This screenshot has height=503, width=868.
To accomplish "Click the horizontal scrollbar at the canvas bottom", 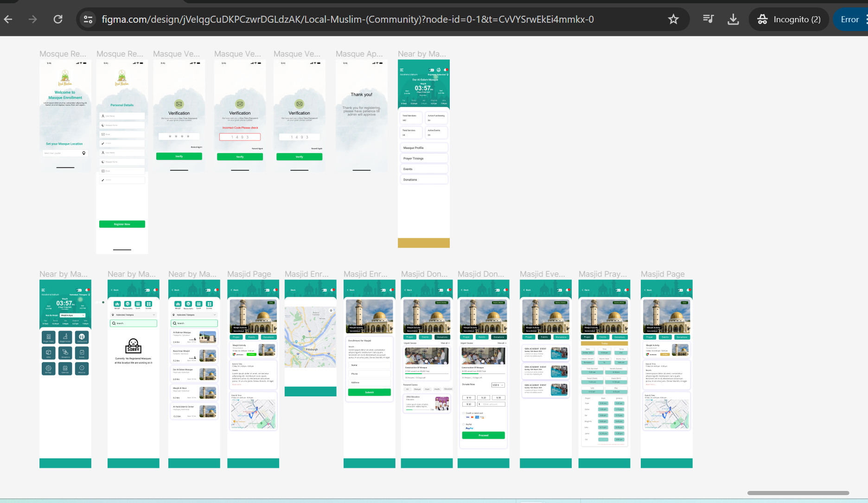I will pyautogui.click(x=798, y=493).
